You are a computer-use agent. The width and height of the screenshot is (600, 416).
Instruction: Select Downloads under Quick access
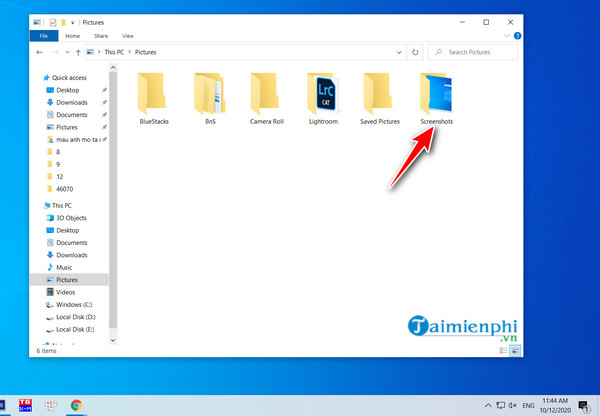coord(72,102)
